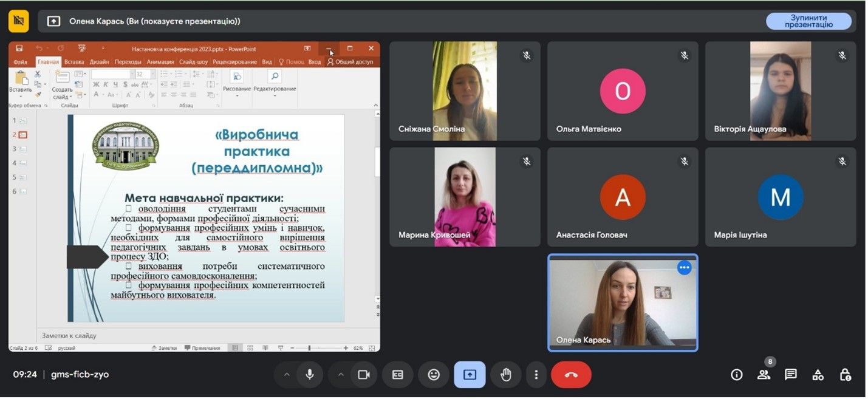Adjust the PowerPoint zoom slider
Viewport: 868px width, 399px height.
(310, 348)
